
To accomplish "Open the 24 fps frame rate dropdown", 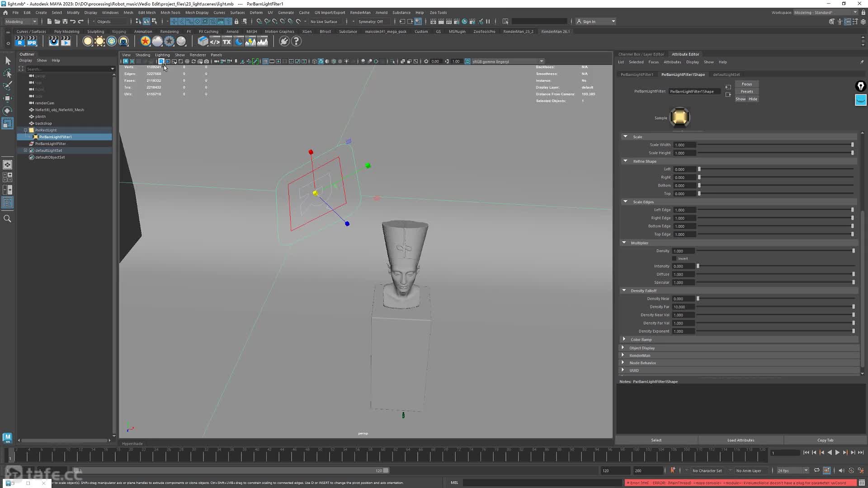I will 793,470.
